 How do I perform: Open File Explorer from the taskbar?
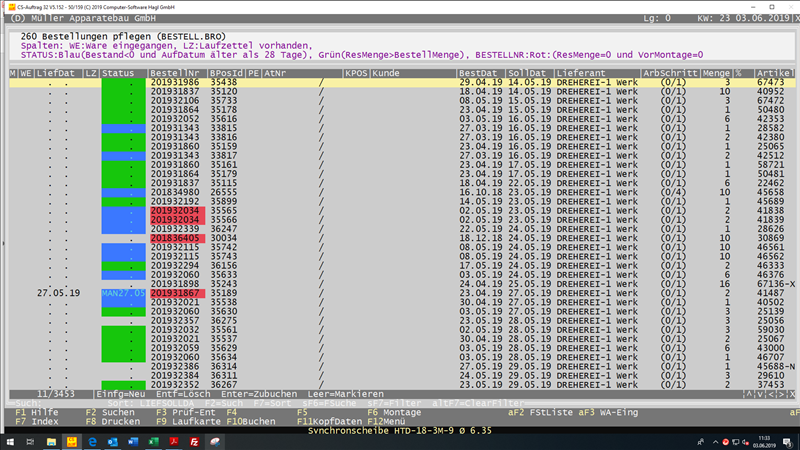(51, 442)
